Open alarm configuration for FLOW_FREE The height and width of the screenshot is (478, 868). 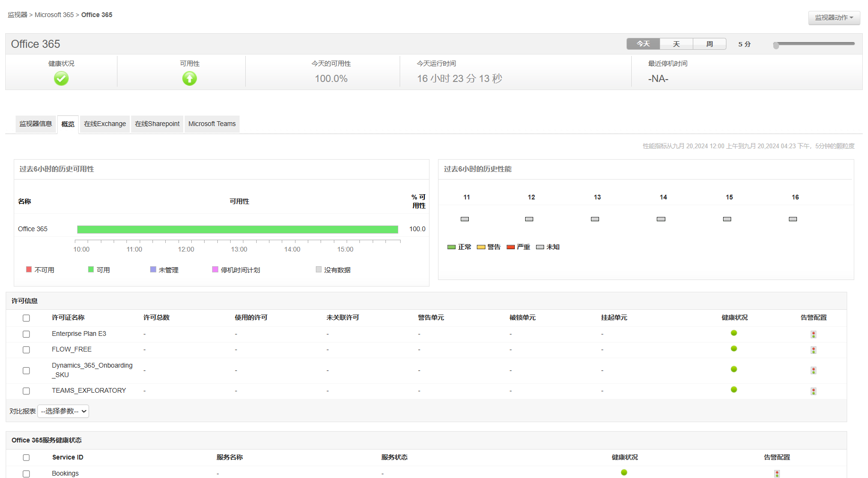tap(814, 350)
